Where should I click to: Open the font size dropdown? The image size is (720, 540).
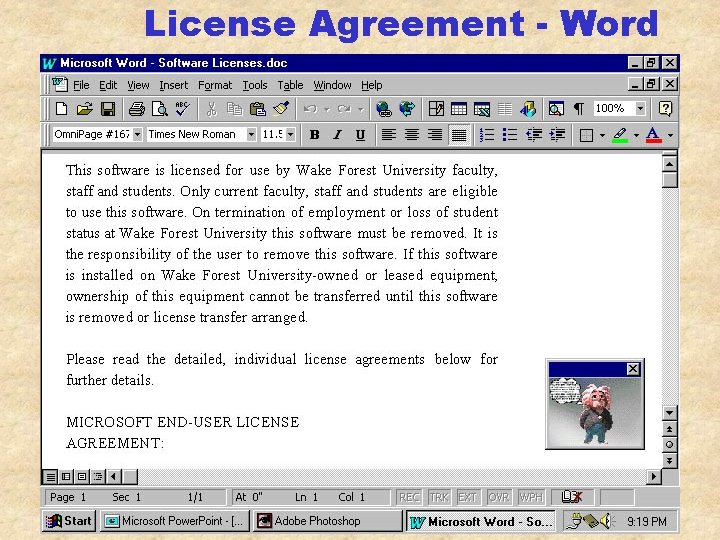pos(290,135)
